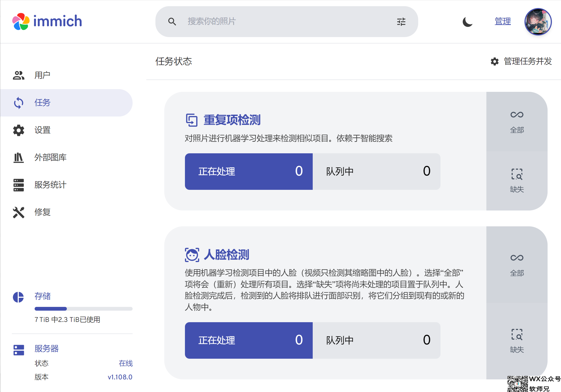Image resolution: width=561 pixels, height=392 pixels.
Task: Go to 外部图库 in sidebar
Action: pos(50,157)
